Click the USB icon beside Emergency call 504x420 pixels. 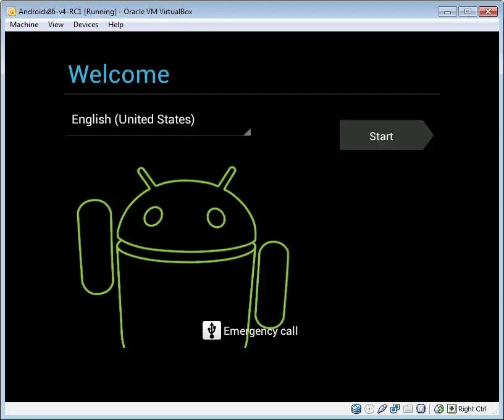[211, 330]
